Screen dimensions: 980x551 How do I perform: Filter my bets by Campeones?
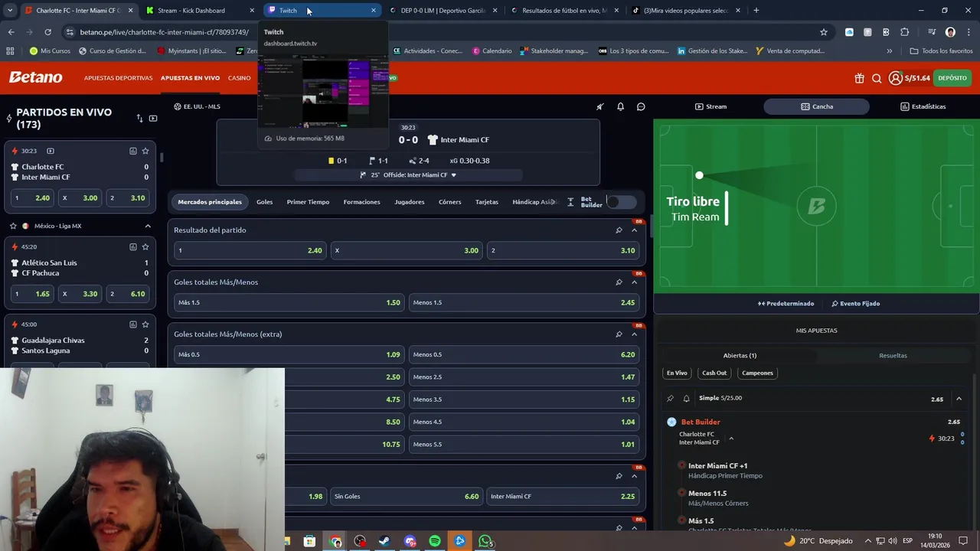757,373
